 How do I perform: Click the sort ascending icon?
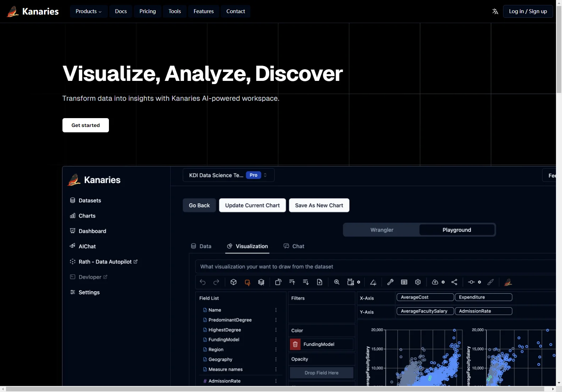[x=292, y=282]
